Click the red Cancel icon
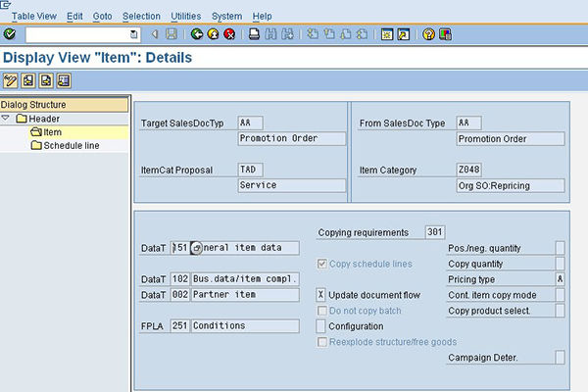588x392 pixels. click(229, 34)
